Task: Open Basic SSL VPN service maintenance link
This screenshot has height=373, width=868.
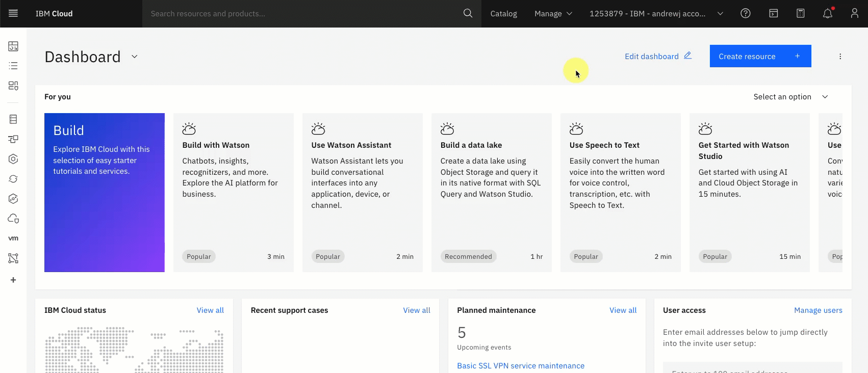Action: [x=521, y=366]
